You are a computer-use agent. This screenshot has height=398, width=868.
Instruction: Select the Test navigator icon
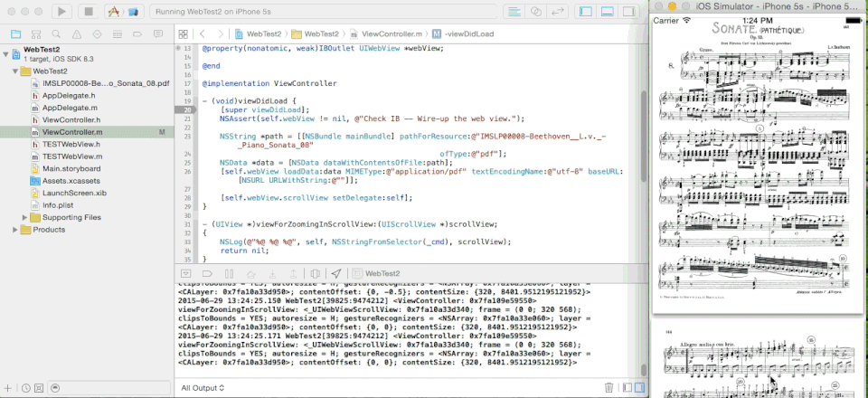[x=97, y=33]
